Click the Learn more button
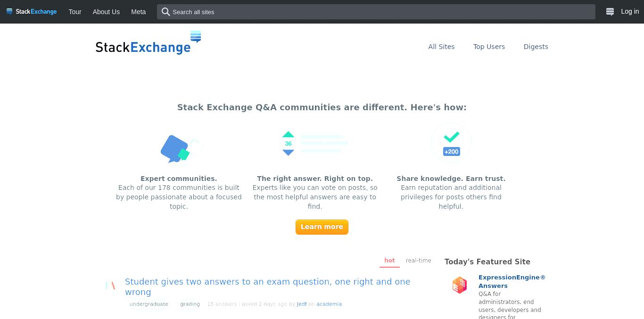This screenshot has width=644, height=319. [322, 227]
